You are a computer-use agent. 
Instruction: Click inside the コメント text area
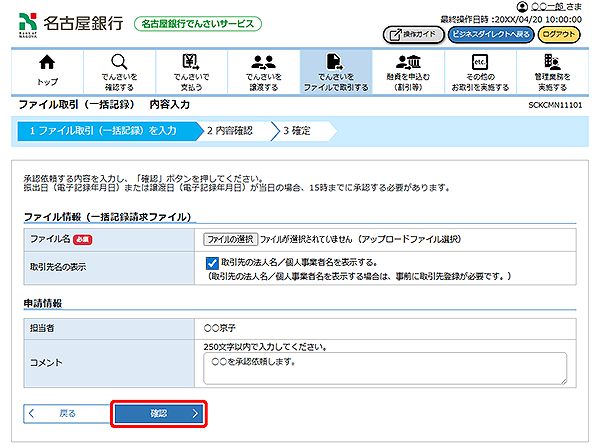coord(384,367)
